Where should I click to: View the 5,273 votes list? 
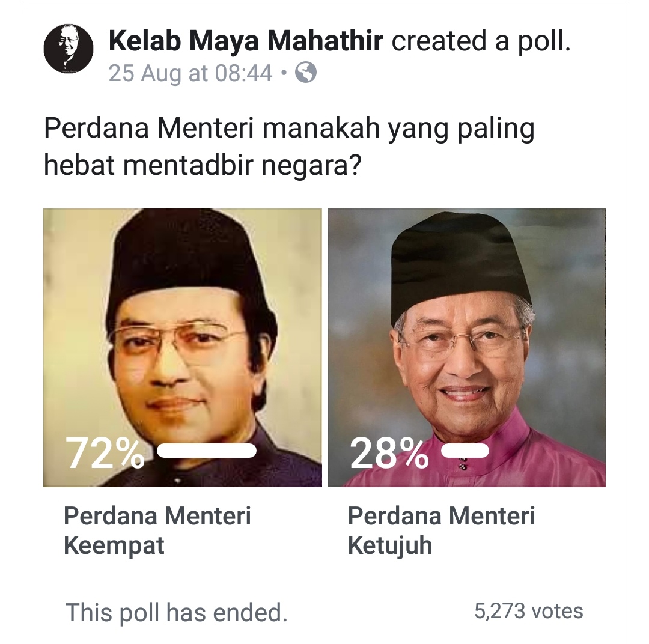click(x=529, y=611)
